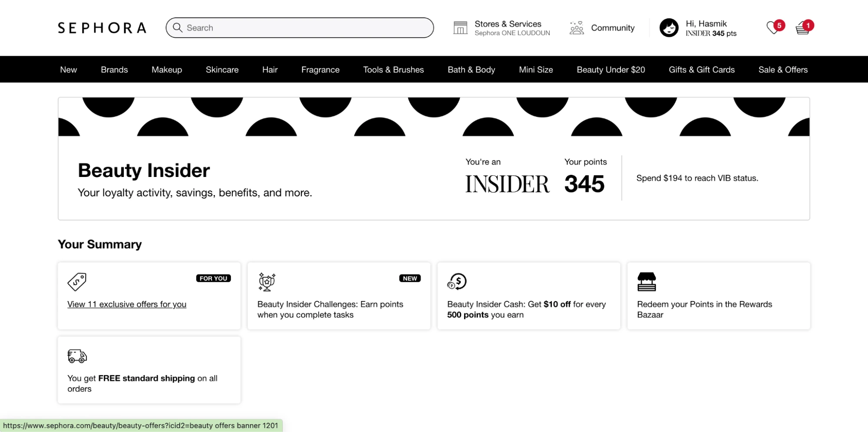Open the shopping basket icon

(x=803, y=28)
